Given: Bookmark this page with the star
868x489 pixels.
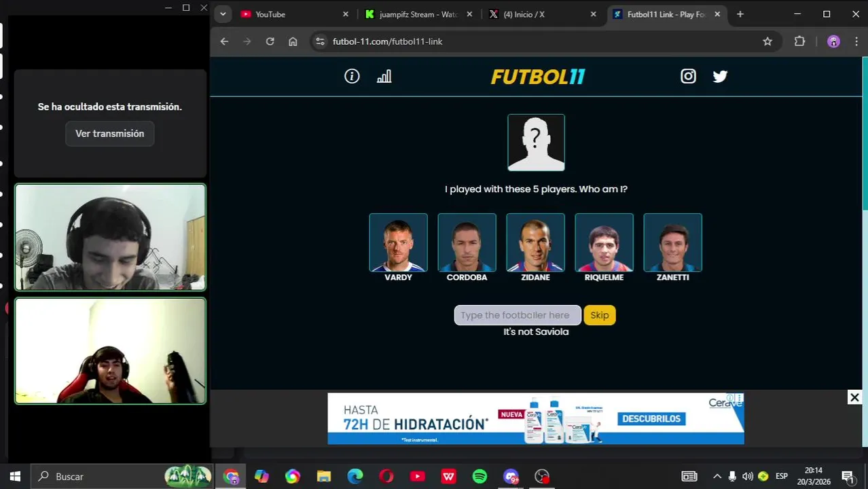Looking at the screenshot, I should tap(767, 41).
